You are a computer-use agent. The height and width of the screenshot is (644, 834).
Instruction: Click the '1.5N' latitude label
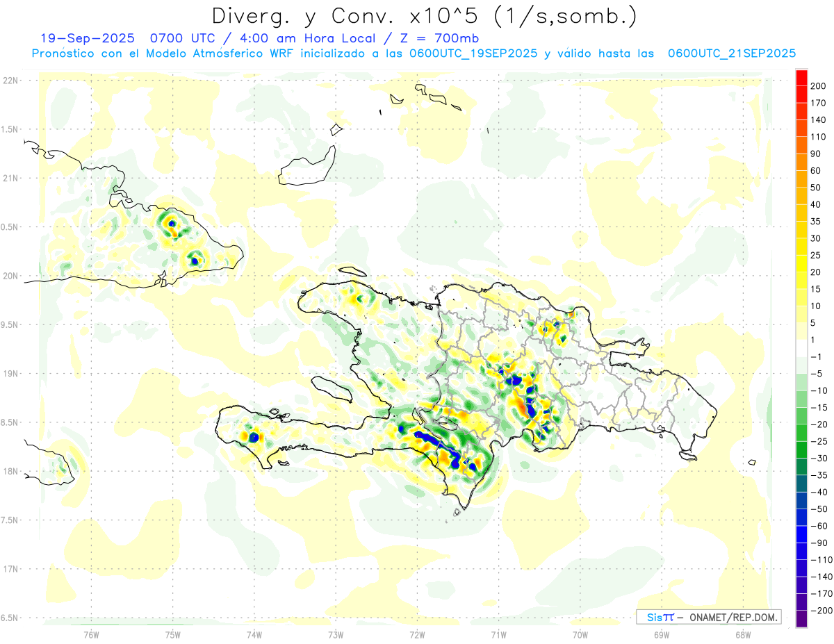click(10, 129)
